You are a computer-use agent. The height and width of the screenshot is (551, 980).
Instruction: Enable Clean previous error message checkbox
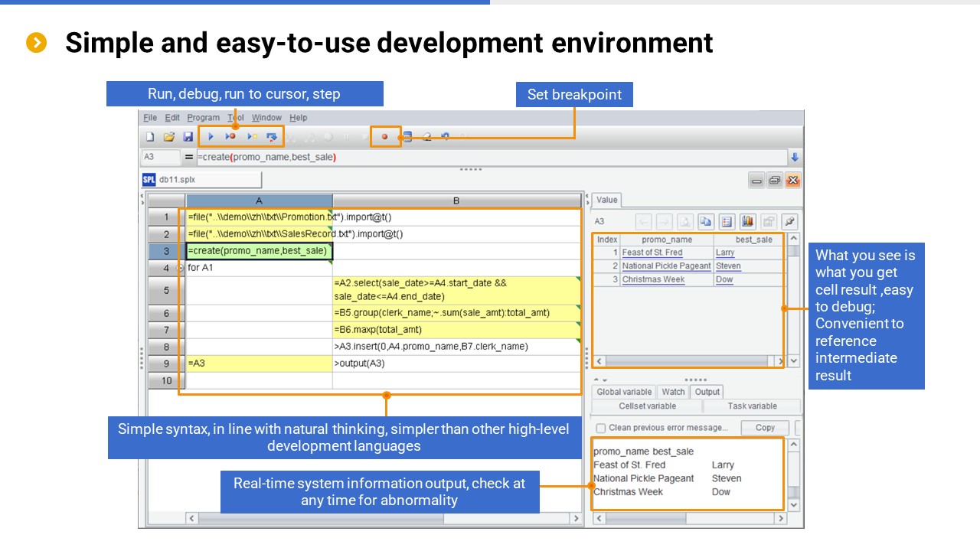tap(601, 428)
